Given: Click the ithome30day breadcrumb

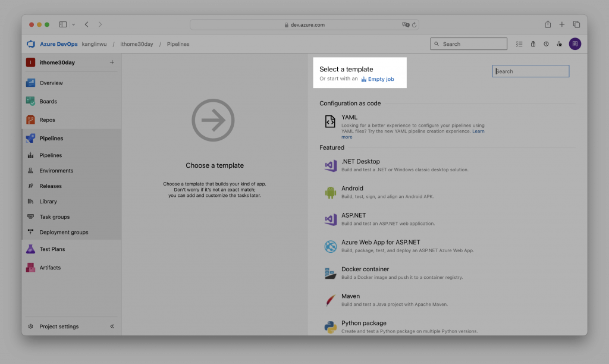Looking at the screenshot, I should [137, 44].
